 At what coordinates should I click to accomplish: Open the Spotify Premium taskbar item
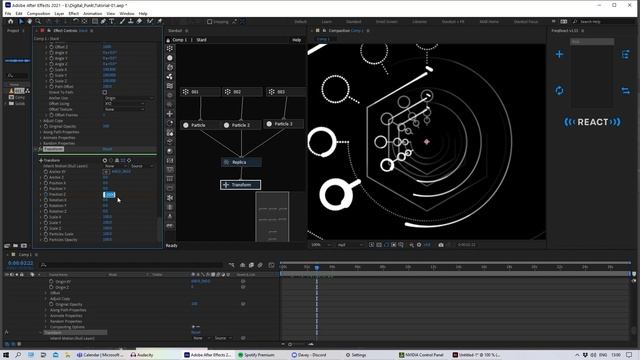[256, 355]
